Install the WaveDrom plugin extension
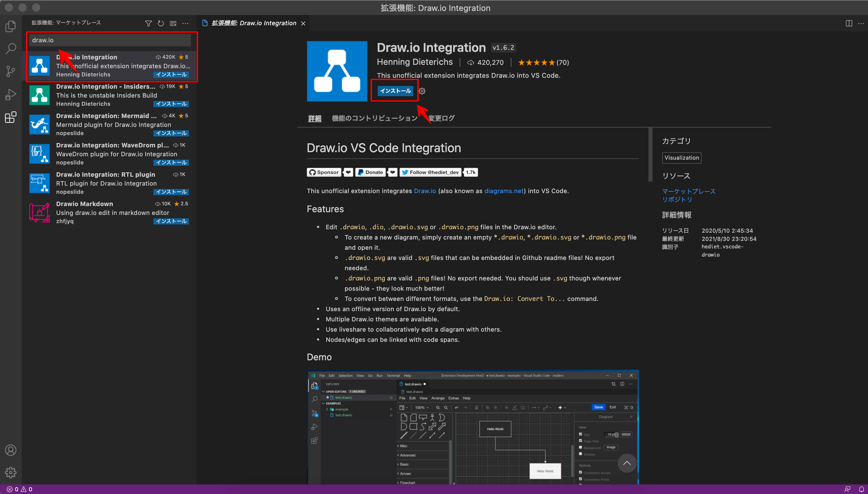The height and width of the screenshot is (494, 868). point(171,162)
